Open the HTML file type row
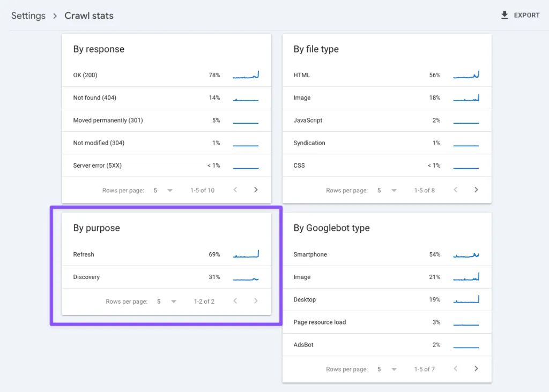 click(387, 75)
